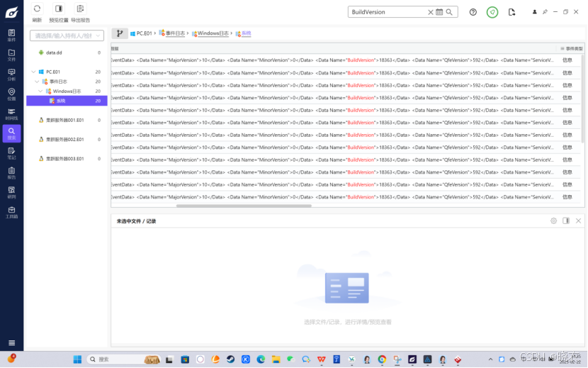The image size is (588, 368).
Task: Click the 系统 breadcrumb link
Action: [246, 33]
